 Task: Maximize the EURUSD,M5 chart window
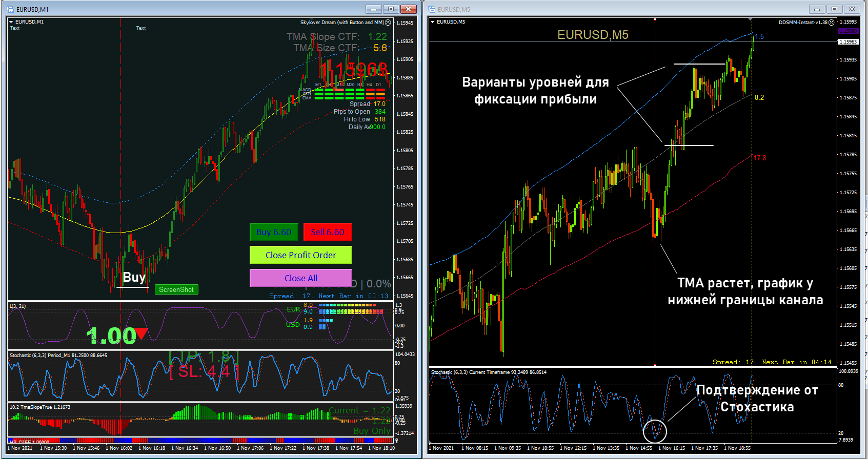(x=834, y=9)
